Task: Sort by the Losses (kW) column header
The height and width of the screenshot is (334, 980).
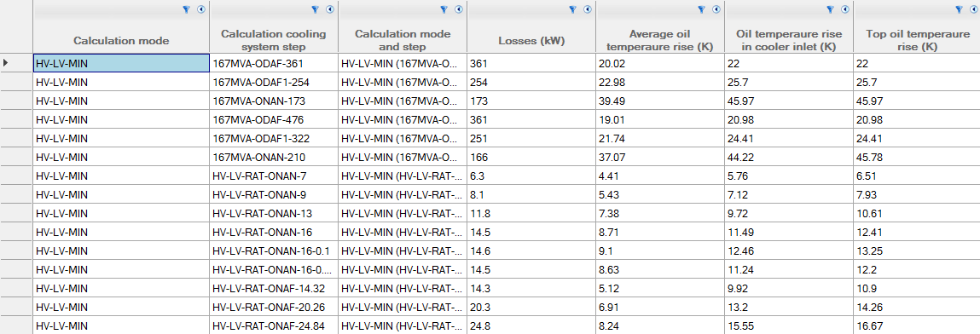Action: [x=531, y=41]
